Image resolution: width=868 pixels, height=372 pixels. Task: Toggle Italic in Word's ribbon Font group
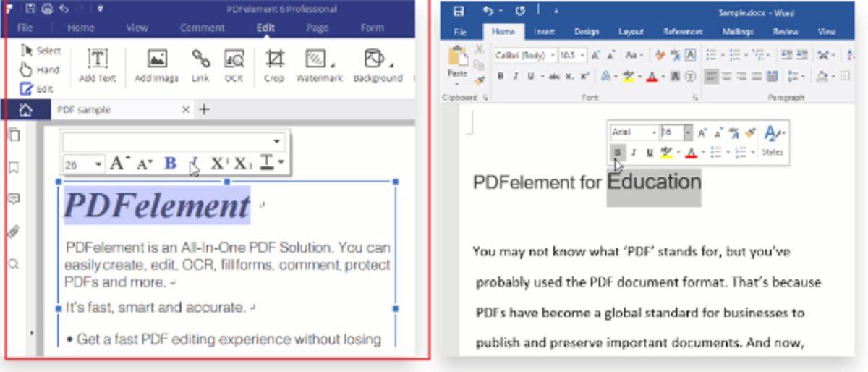pos(515,76)
